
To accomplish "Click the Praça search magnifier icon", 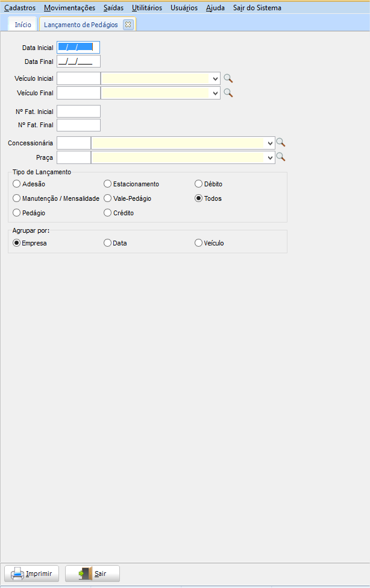I will pos(280,157).
